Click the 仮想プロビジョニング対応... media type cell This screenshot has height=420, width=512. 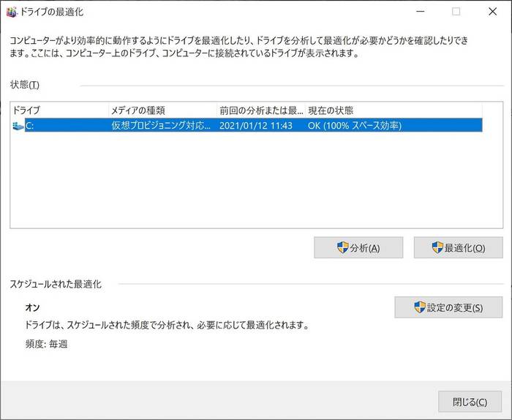tap(161, 125)
